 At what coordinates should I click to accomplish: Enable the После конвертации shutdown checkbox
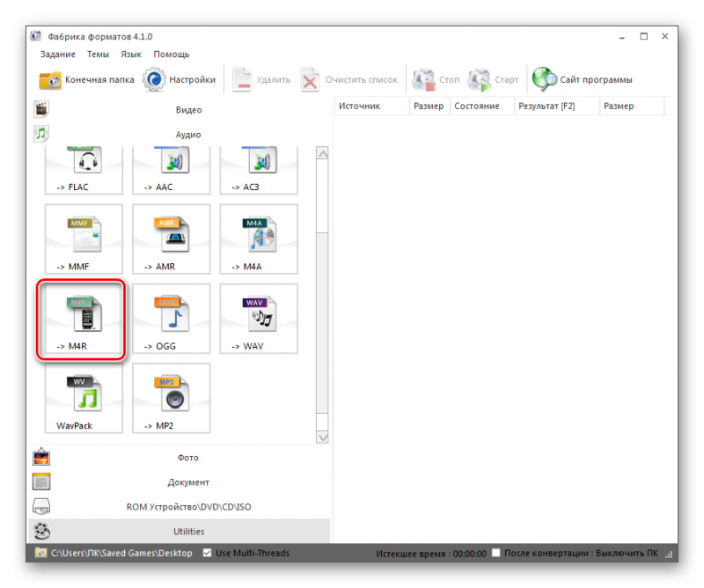[496, 554]
